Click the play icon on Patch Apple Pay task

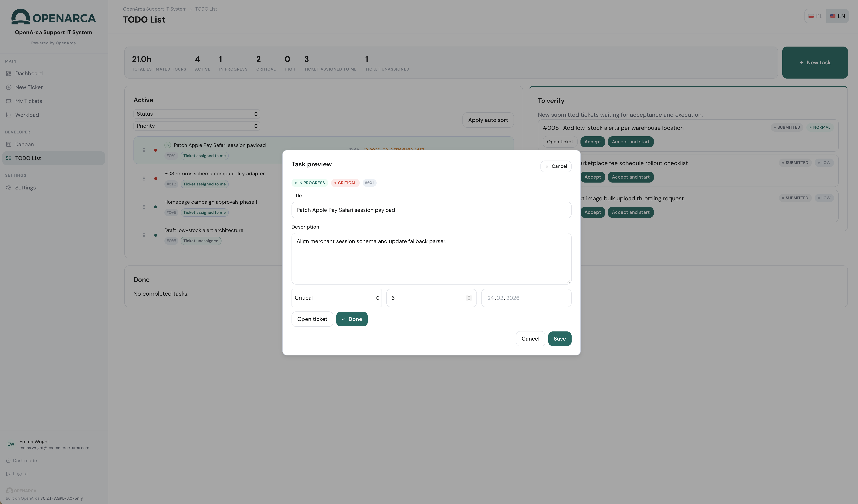tap(167, 145)
